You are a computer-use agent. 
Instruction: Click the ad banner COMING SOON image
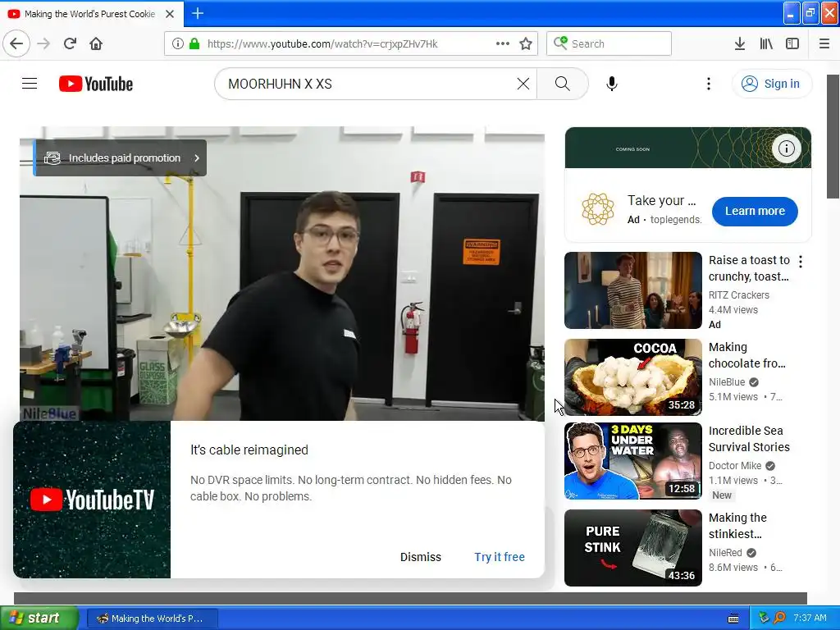(688, 148)
